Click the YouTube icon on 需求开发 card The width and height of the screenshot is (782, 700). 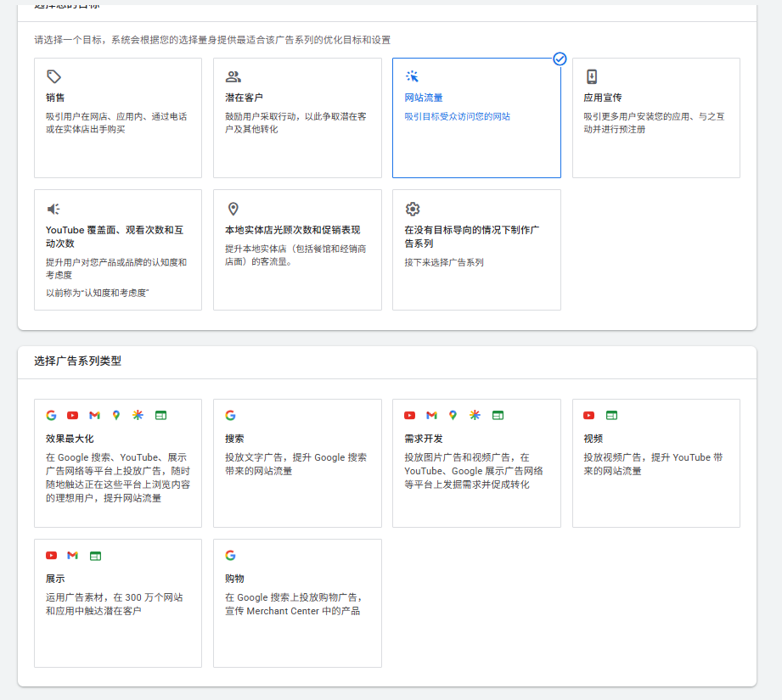point(410,415)
